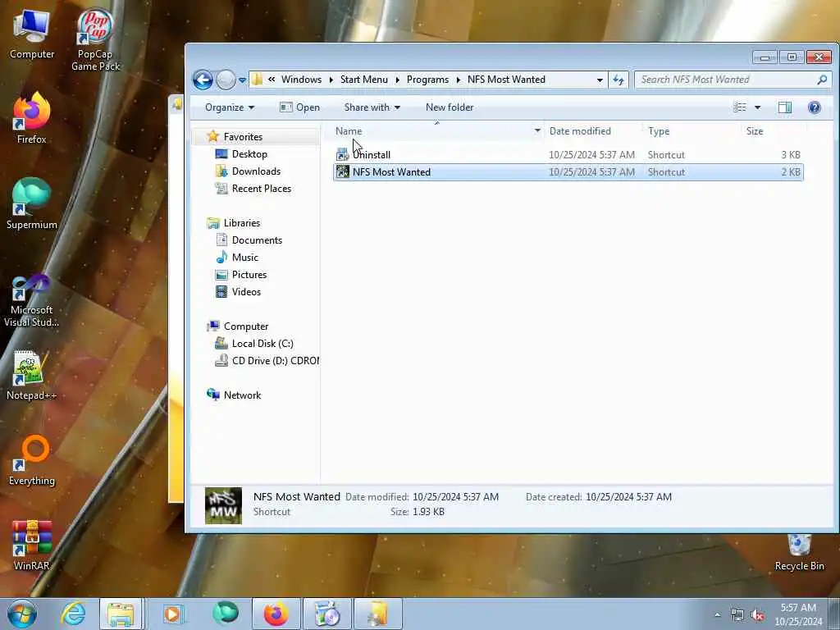Open the Pictures library
840x630 pixels.
(249, 274)
